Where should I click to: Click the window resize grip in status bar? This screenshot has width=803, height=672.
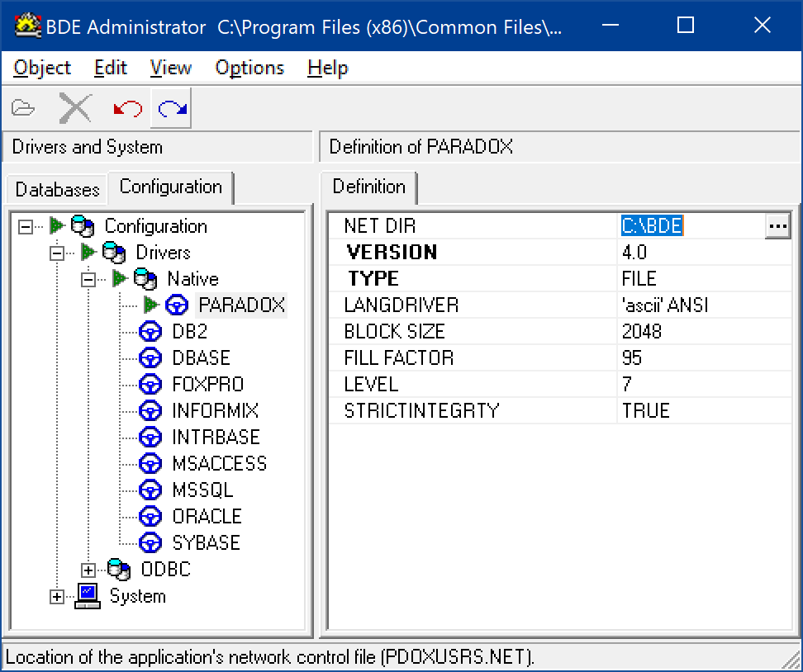coord(791,660)
